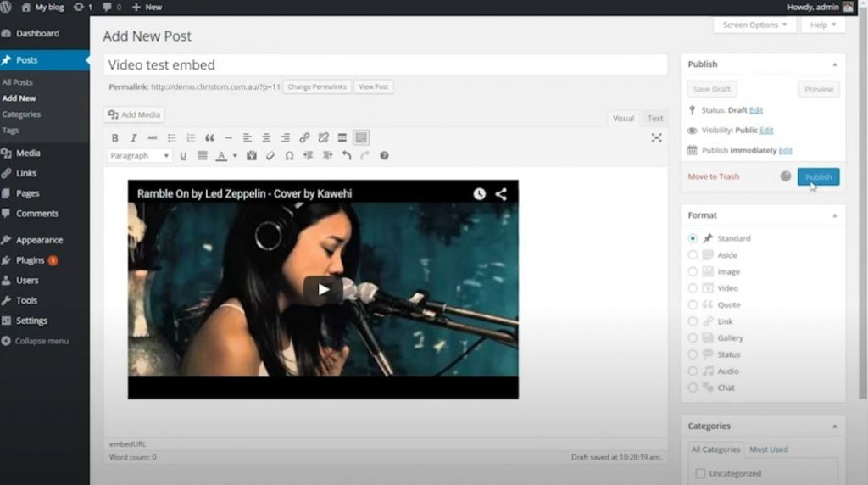Screen dimensions: 868x485
Task: Switch to the Text editor tab
Action: pos(655,119)
